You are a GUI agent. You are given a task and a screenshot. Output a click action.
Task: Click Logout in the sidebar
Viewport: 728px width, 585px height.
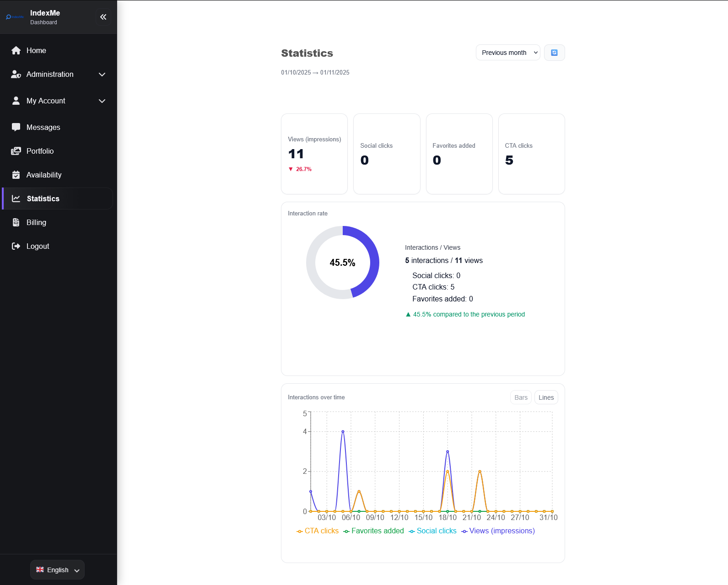point(57,246)
